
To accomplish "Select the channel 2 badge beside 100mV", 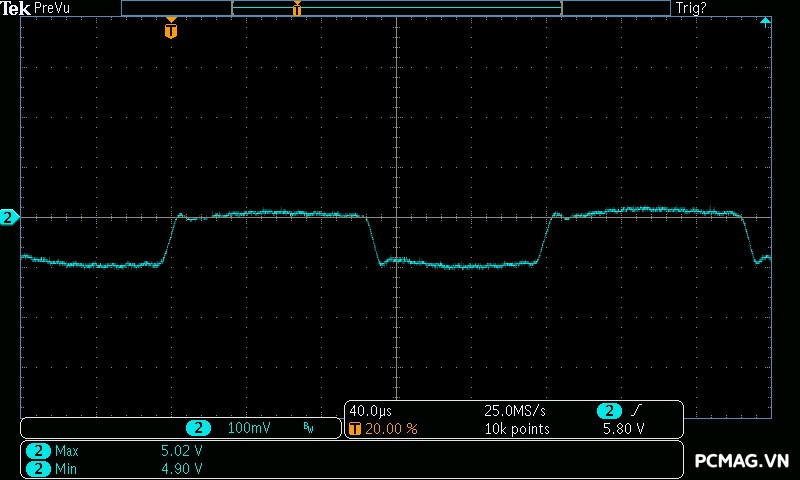I will (x=198, y=428).
